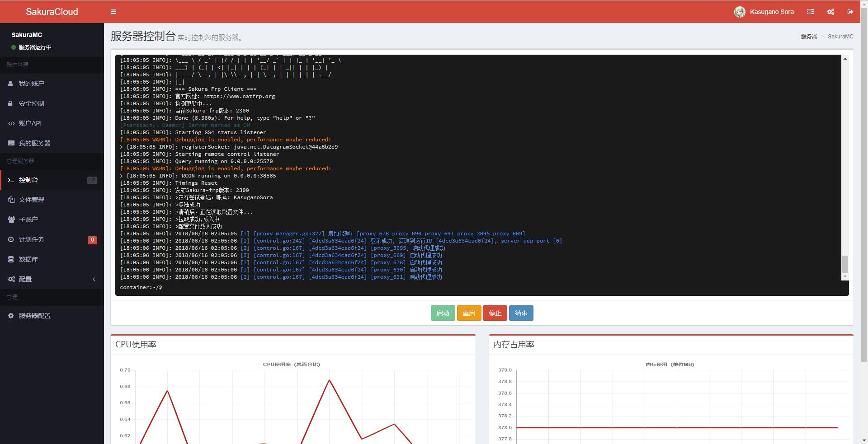Click the 服务器 breadcrumb link
Image resolution: width=868 pixels, height=444 pixels.
[808, 37]
